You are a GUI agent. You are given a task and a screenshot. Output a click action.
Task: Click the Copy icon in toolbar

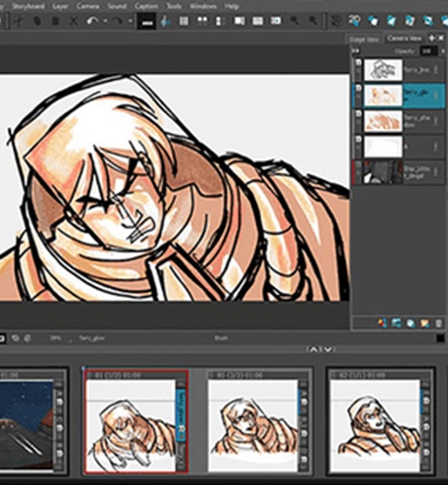coord(37,22)
